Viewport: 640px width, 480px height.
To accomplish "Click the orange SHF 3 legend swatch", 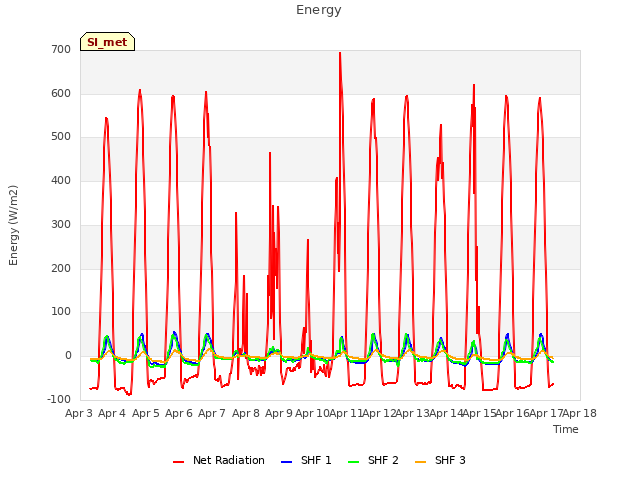I will point(420,462).
